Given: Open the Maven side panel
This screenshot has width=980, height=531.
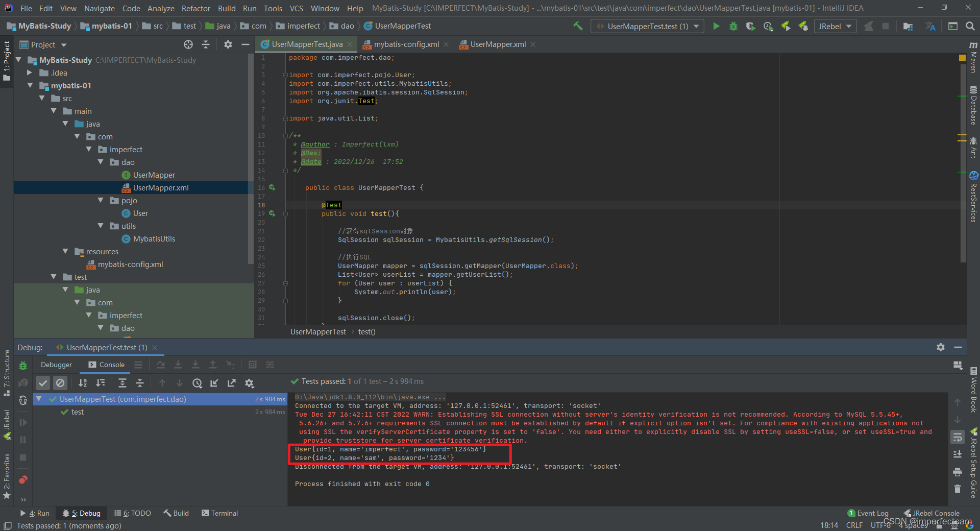Looking at the screenshot, I should 973,57.
